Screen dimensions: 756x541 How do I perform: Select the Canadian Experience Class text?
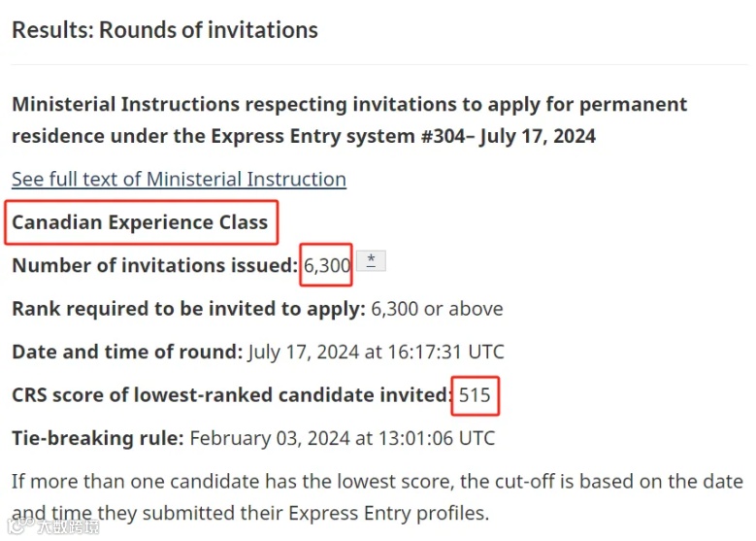click(x=140, y=222)
